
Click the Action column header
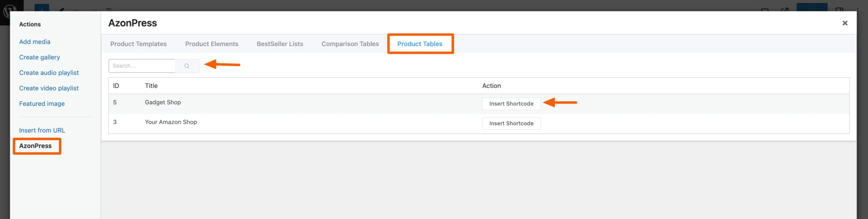[x=491, y=86]
